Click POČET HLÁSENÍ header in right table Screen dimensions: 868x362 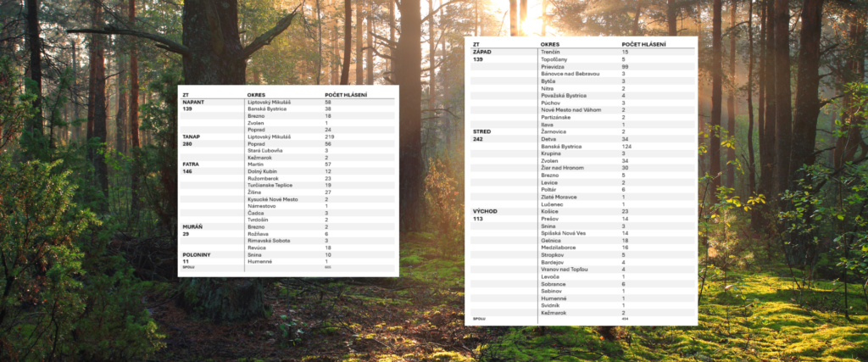pos(644,44)
